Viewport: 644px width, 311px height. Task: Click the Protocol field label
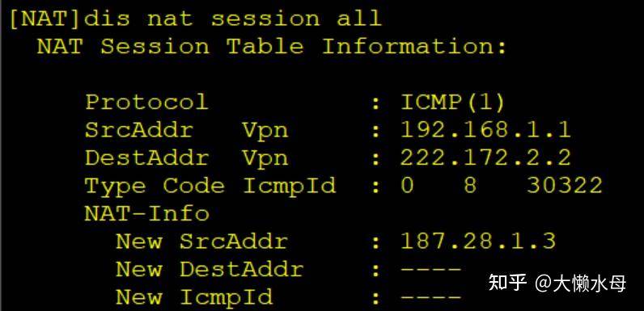tap(146, 102)
